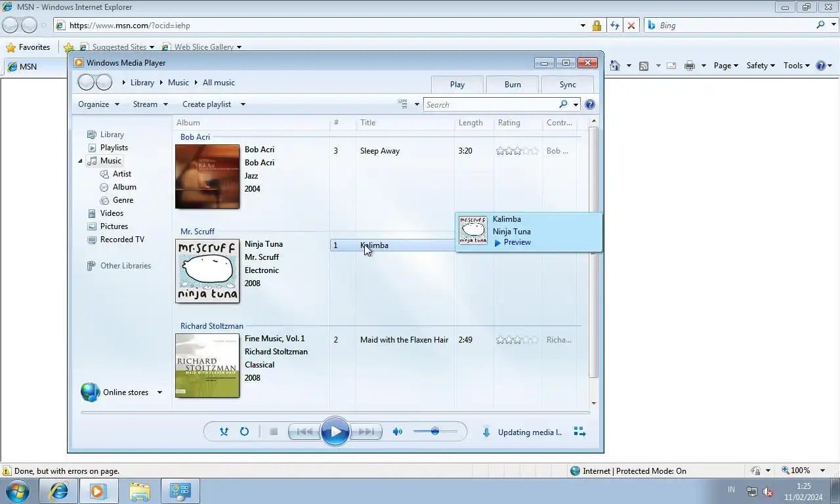
Task: Click the Bob Acri album art
Action: coord(207,177)
